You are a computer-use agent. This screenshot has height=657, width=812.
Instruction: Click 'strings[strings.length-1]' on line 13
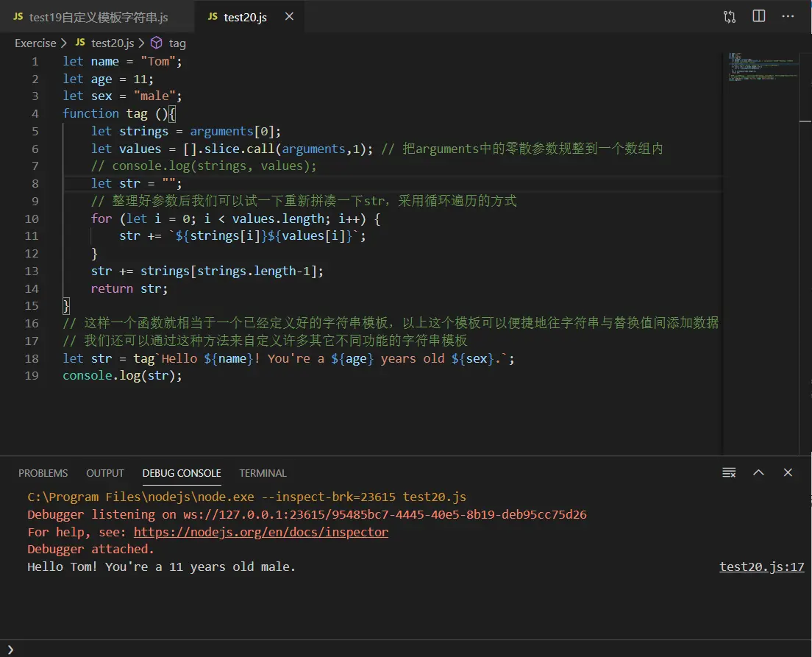tap(228, 271)
